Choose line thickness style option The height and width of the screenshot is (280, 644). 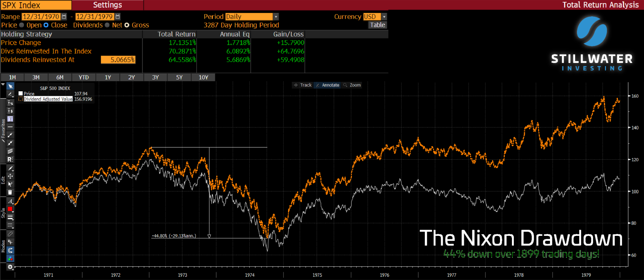pyautogui.click(x=10, y=217)
